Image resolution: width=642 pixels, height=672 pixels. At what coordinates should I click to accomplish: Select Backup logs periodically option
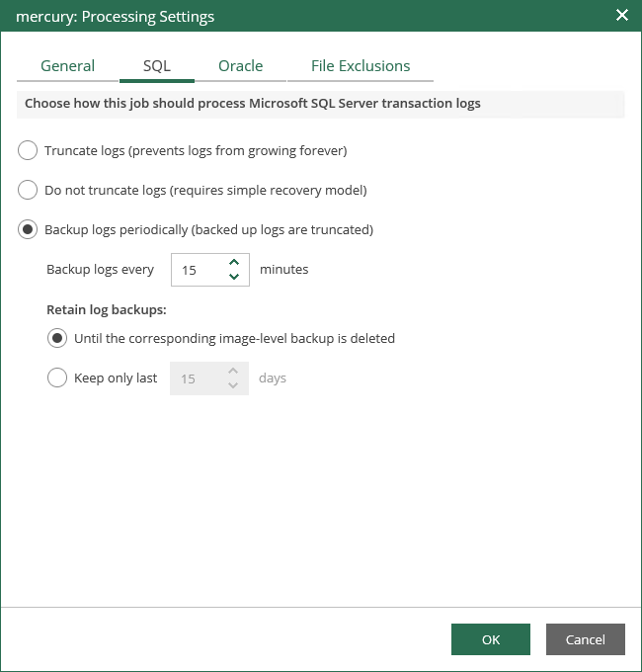(x=28, y=229)
